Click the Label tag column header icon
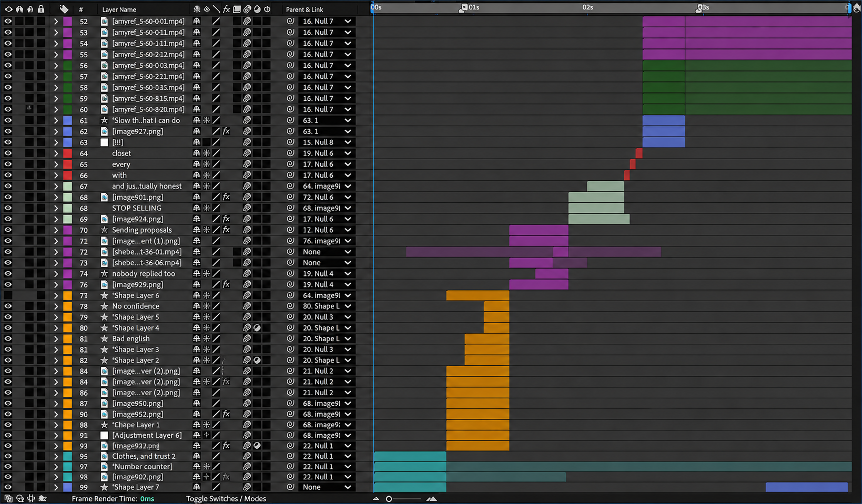862x504 pixels. tap(64, 9)
